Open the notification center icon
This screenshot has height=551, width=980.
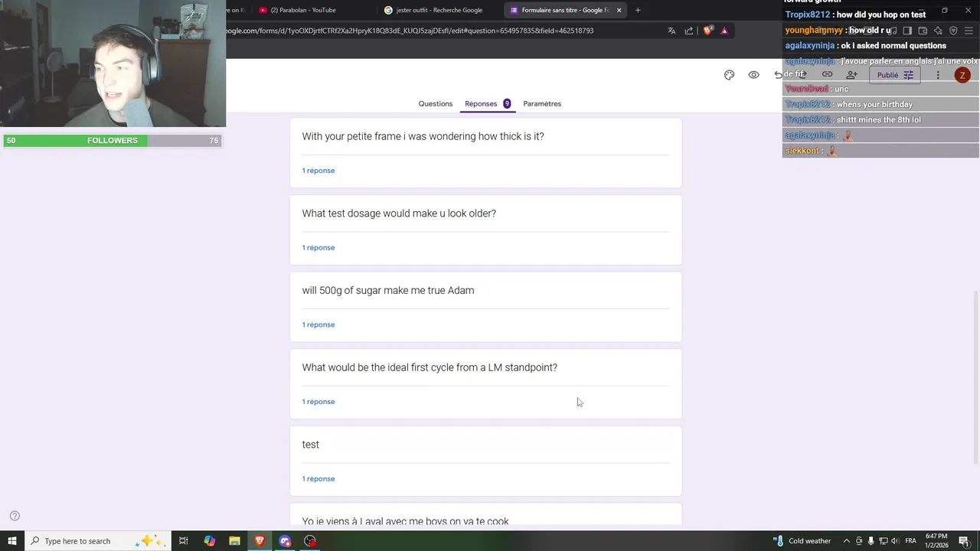pyautogui.click(x=964, y=541)
